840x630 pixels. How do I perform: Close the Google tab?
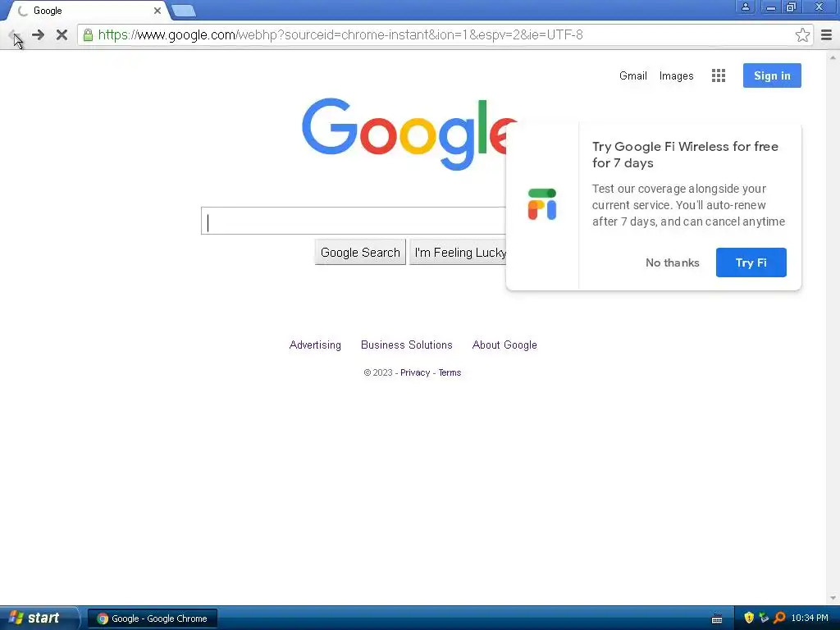157,11
